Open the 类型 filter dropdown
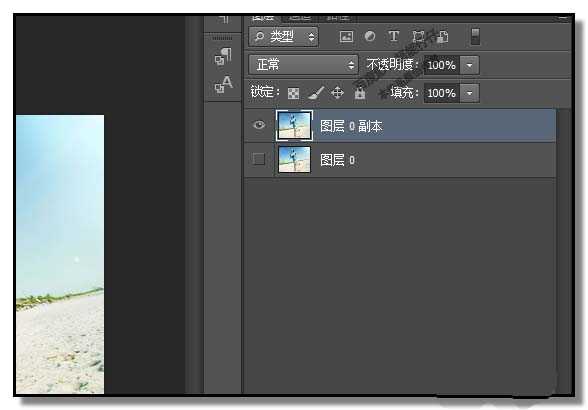Viewport: 588px width, 410px height. pos(284,37)
